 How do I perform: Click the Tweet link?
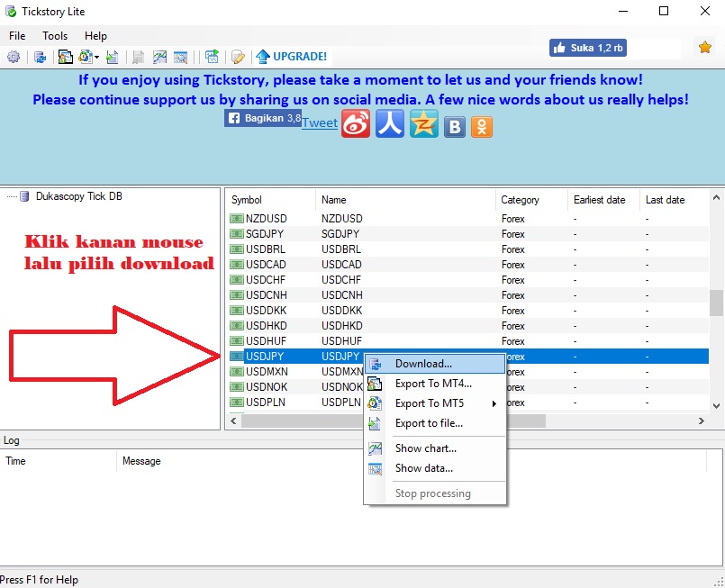point(320,123)
